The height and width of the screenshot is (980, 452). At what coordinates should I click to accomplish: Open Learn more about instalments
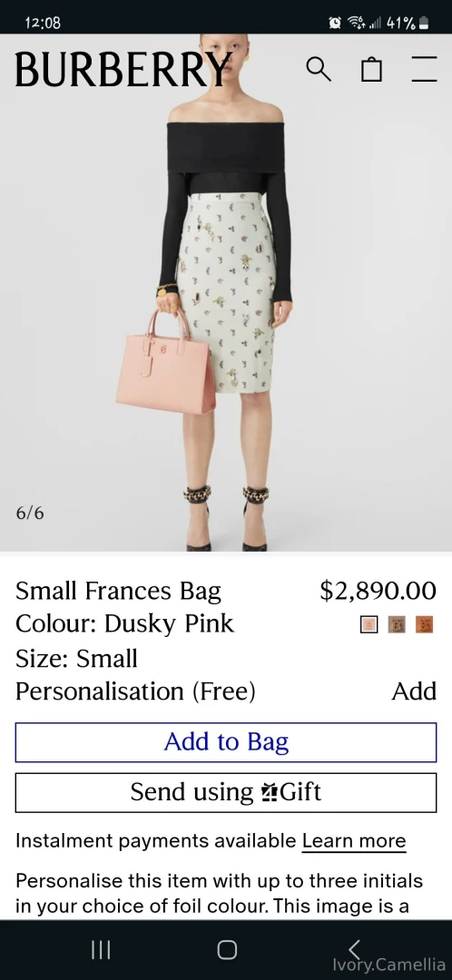(354, 840)
